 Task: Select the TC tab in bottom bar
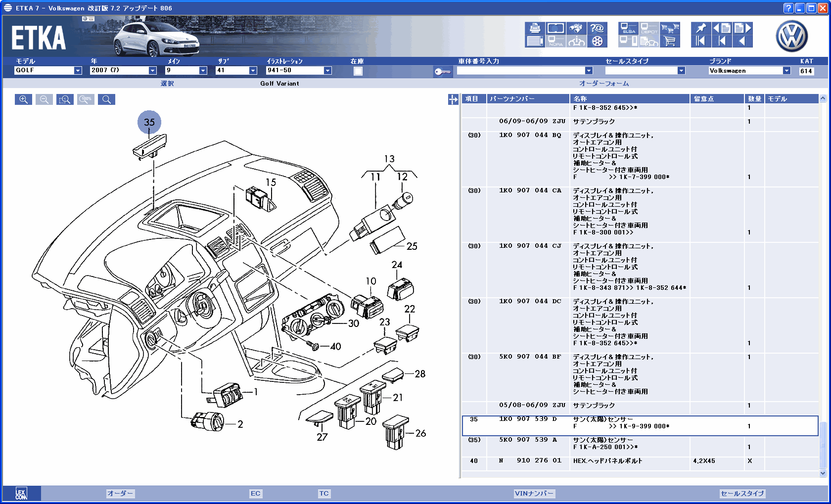click(x=324, y=494)
